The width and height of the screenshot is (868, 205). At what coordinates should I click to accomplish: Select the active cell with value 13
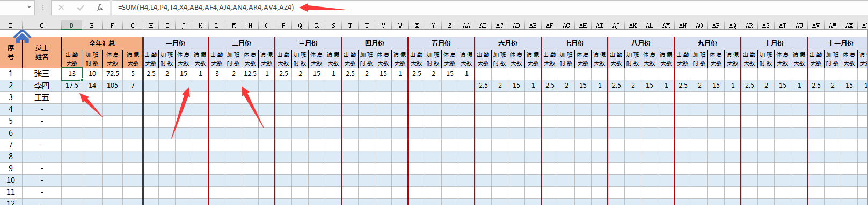tap(71, 74)
